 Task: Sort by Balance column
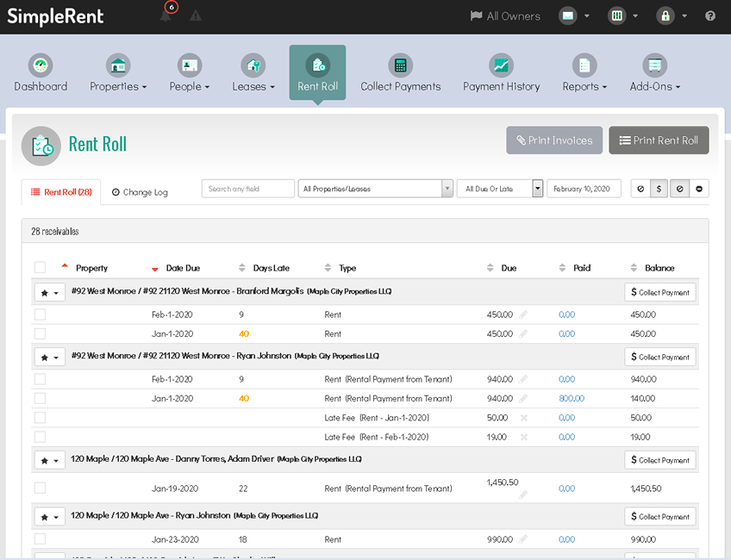[634, 267]
